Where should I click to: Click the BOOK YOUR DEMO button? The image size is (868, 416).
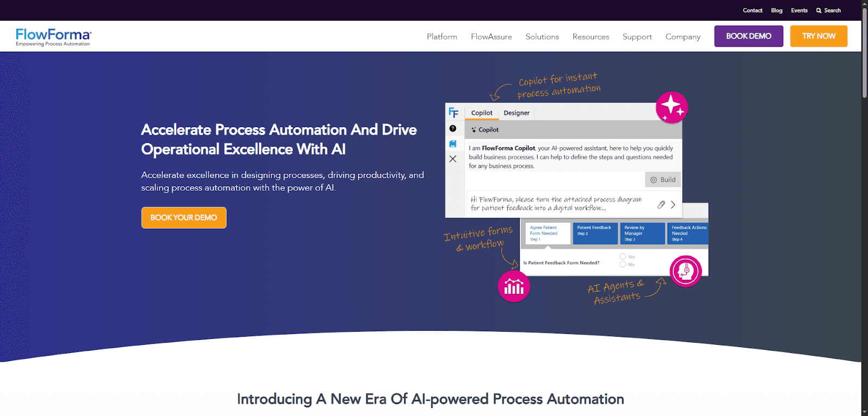[184, 218]
